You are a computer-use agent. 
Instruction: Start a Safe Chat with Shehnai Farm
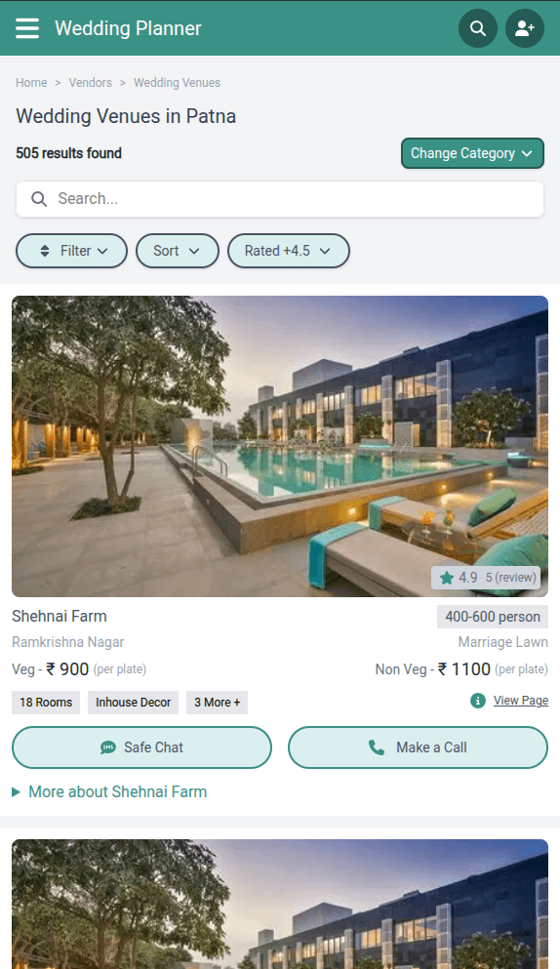(x=141, y=747)
